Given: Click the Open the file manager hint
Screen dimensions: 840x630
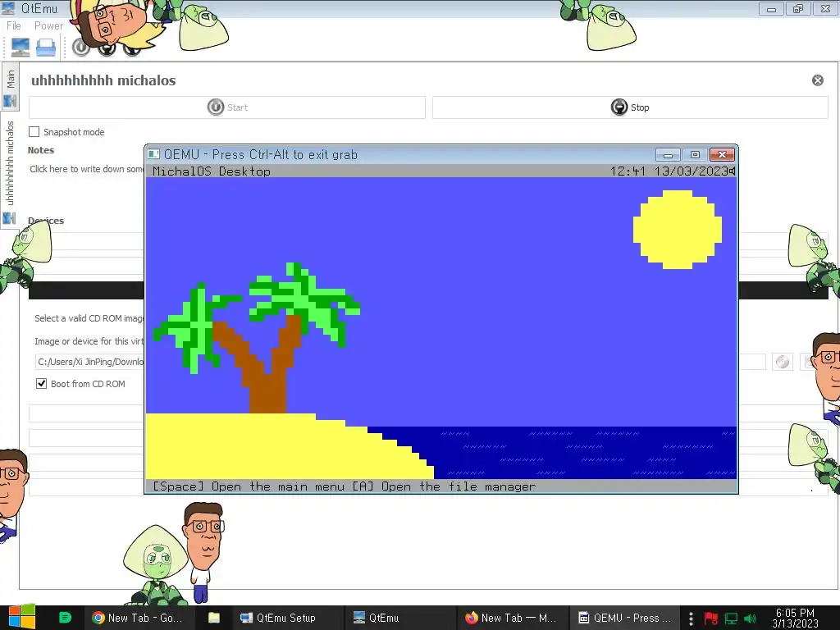Looking at the screenshot, I should [x=444, y=486].
